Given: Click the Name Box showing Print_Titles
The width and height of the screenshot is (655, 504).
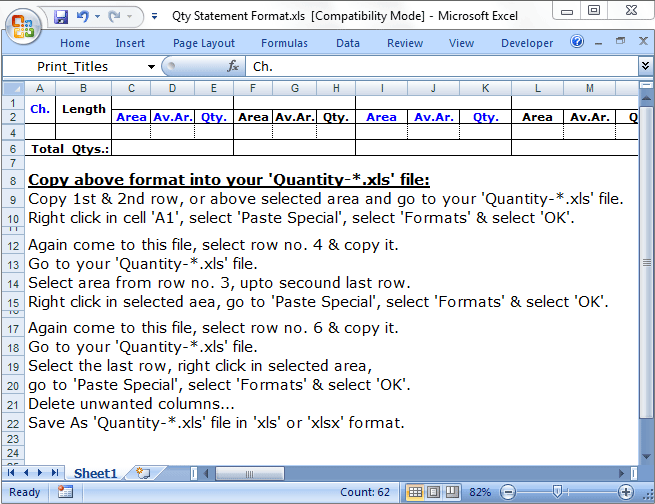Looking at the screenshot, I should (x=74, y=66).
